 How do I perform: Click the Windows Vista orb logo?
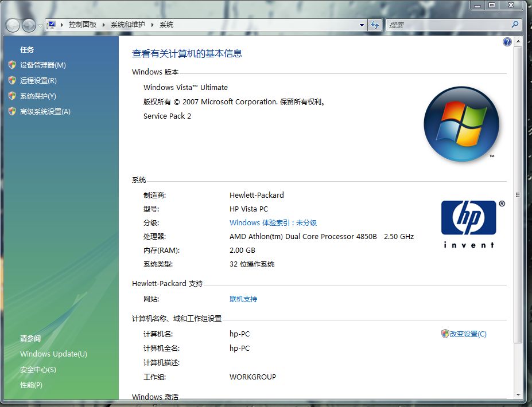[x=461, y=124]
